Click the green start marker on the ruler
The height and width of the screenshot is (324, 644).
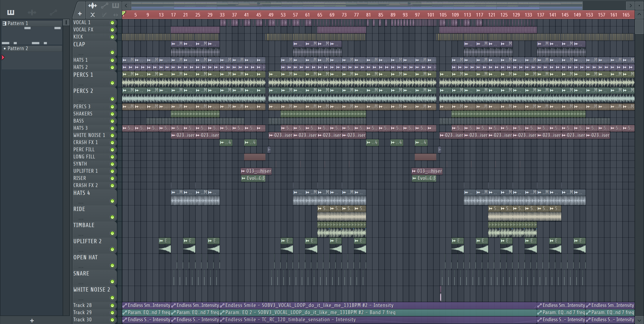point(124,13)
